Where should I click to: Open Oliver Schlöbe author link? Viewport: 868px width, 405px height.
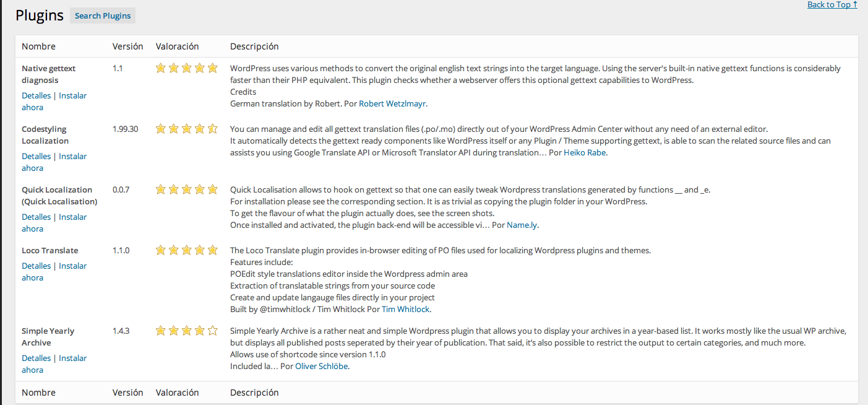[x=322, y=367]
